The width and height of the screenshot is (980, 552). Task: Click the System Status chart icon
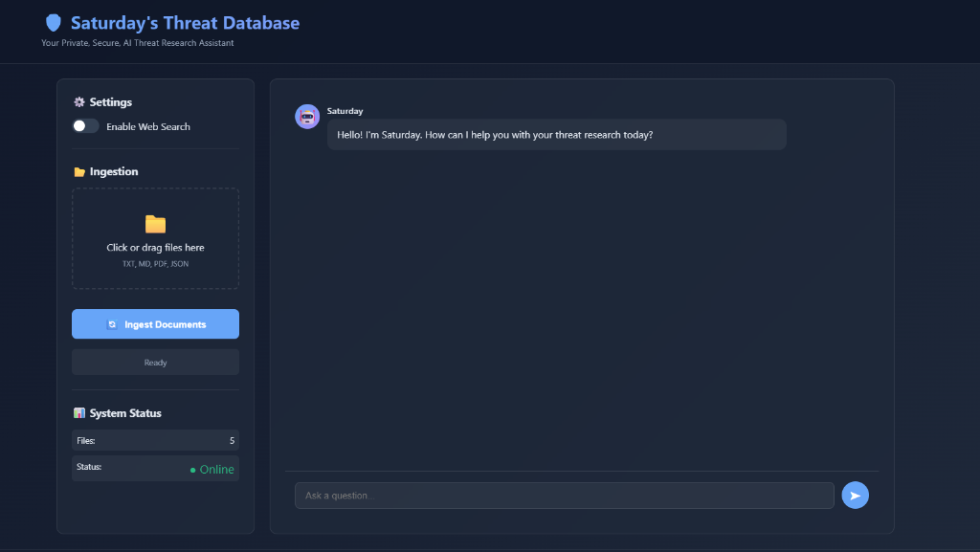click(x=79, y=412)
